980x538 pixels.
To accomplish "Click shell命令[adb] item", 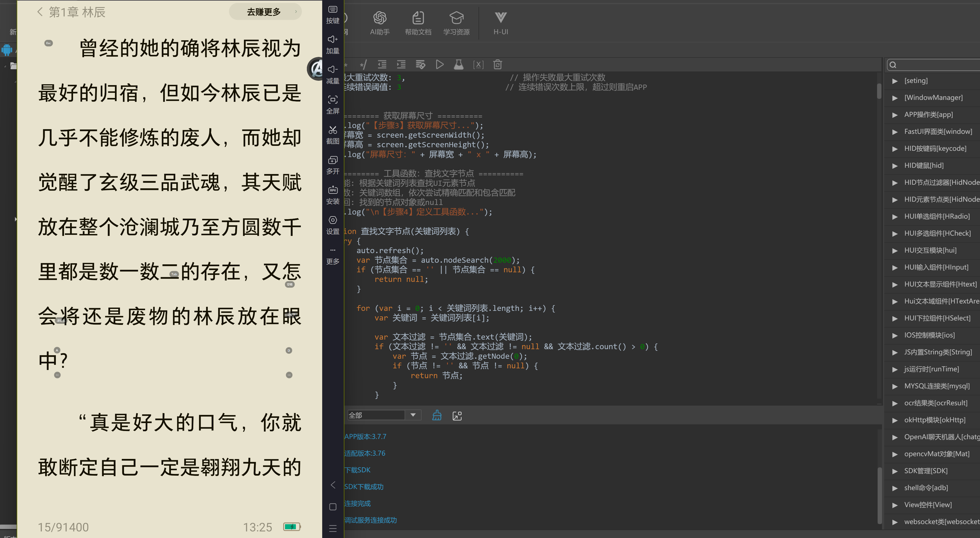I will pyautogui.click(x=926, y=488).
